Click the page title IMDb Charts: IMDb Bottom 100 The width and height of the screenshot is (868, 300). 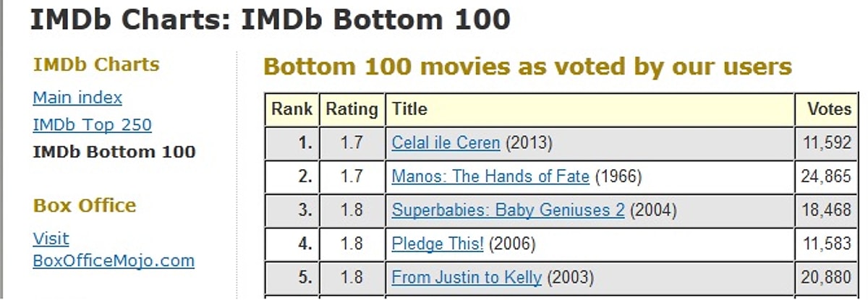[270, 20]
